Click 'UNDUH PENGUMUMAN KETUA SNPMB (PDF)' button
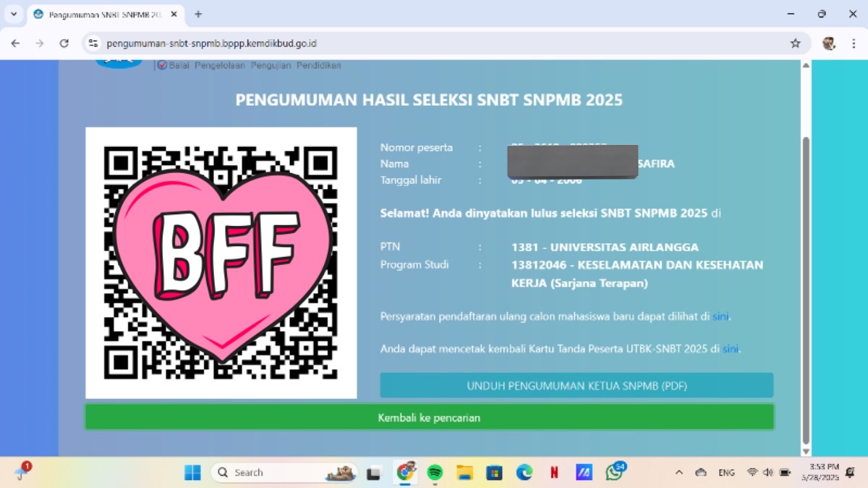The height and width of the screenshot is (488, 868). coord(576,385)
